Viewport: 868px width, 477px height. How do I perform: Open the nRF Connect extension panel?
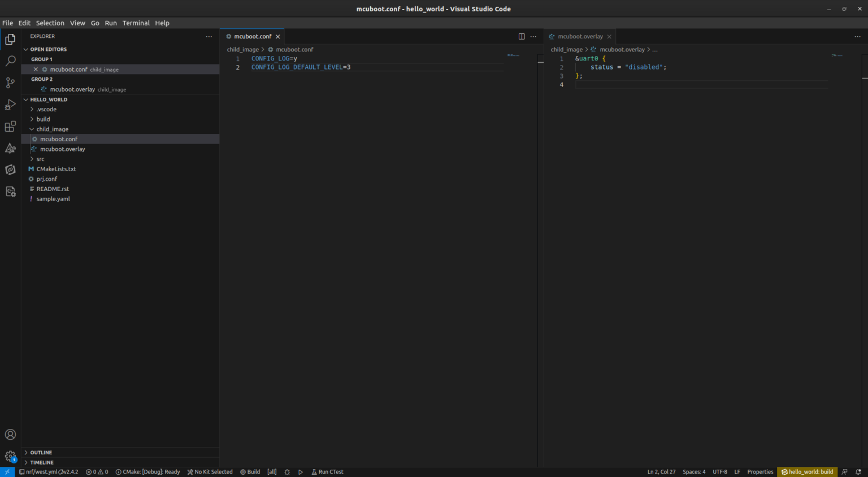tap(10, 148)
